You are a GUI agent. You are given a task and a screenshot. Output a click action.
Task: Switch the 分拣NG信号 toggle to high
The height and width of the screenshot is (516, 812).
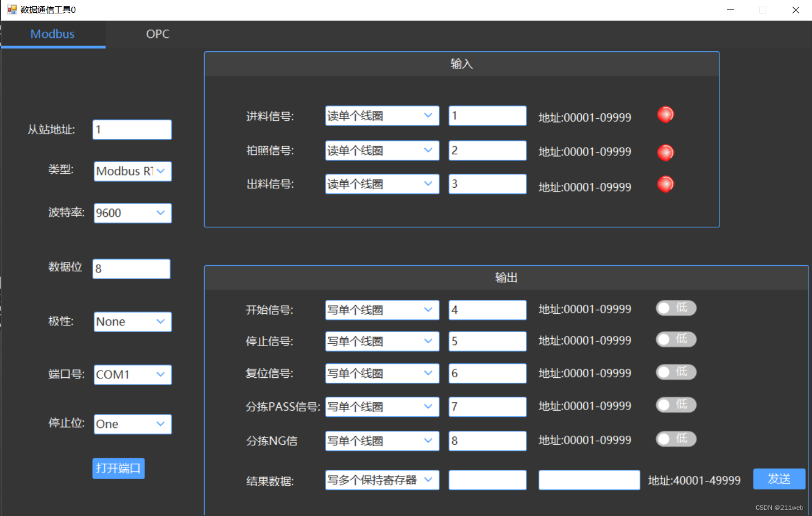pyautogui.click(x=675, y=439)
